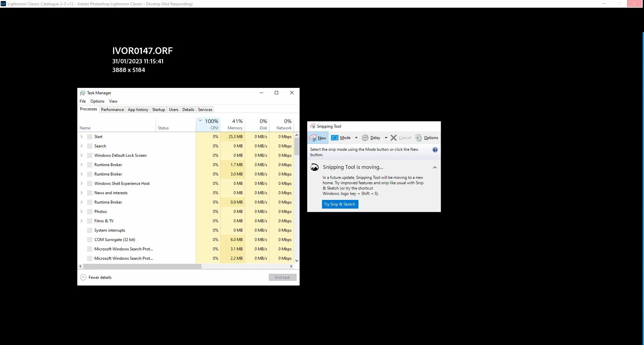Open the Delay dropdown arrow in Snipping Tool
The image size is (644, 345).
(386, 138)
